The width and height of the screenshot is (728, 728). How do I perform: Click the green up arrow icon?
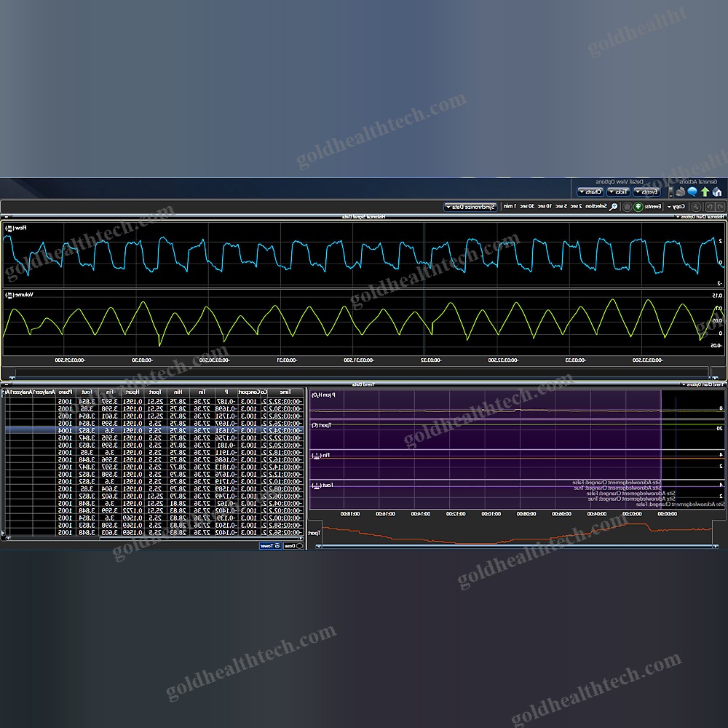tap(705, 191)
